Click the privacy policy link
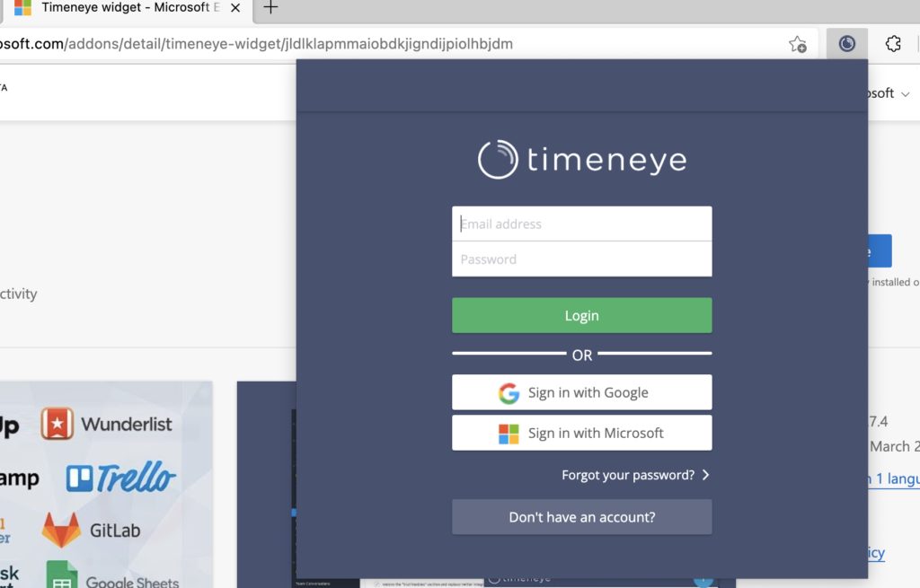The width and height of the screenshot is (920, 588). [x=877, y=553]
